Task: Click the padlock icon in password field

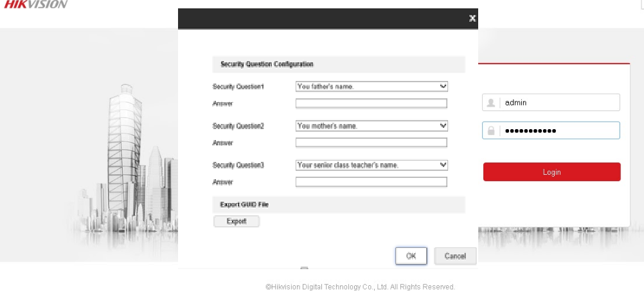Action: (492, 131)
